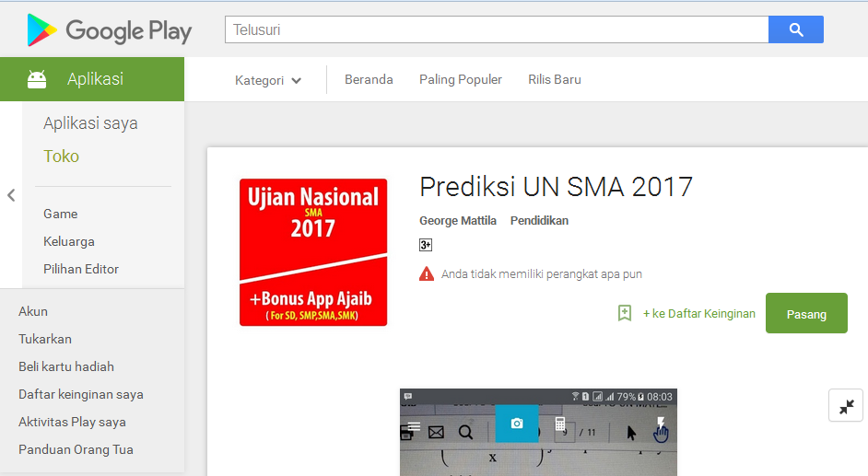The width and height of the screenshot is (868, 476).
Task: Collapse the sidebar with the left arrow
Action: pyautogui.click(x=11, y=195)
